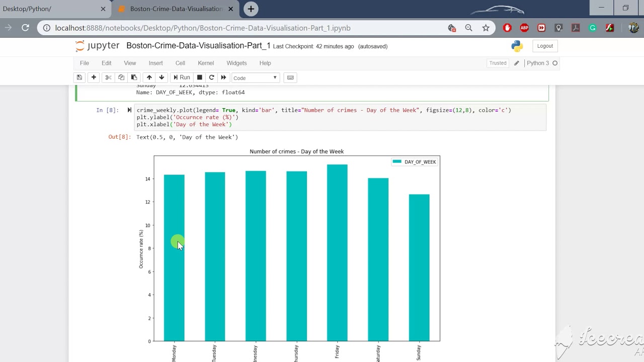Click the run cell marker beside In [8]

[x=129, y=110]
